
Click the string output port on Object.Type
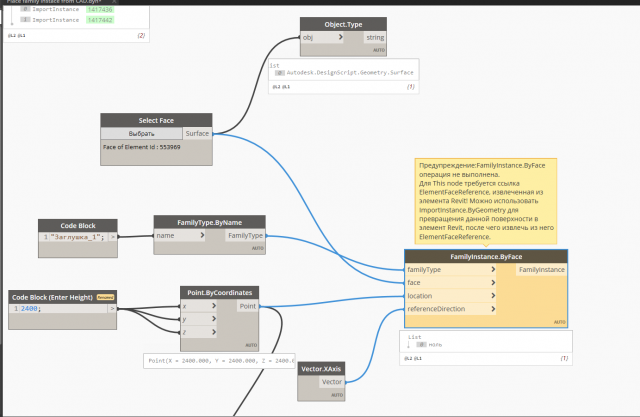[375, 38]
